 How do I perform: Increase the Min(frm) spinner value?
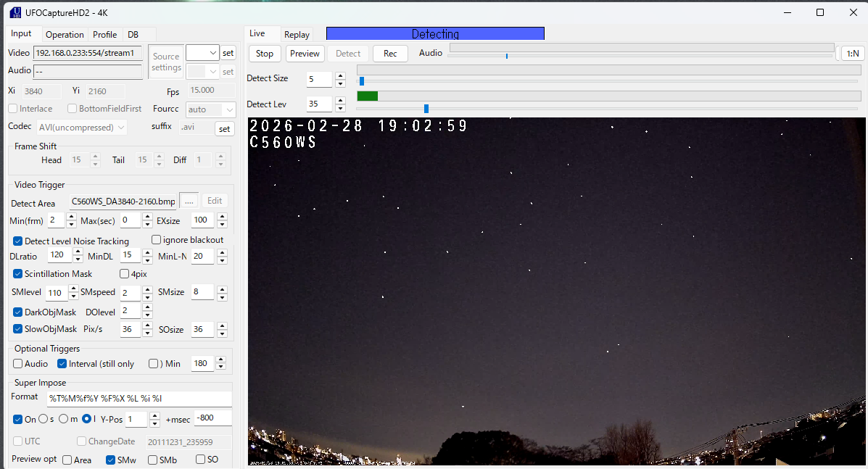coord(71,217)
